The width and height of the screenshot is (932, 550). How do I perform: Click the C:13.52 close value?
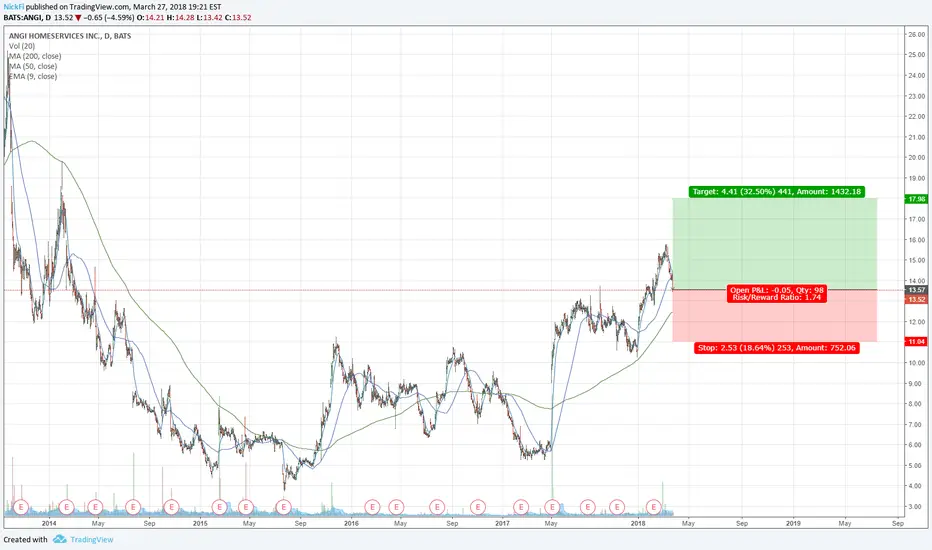tap(238, 18)
